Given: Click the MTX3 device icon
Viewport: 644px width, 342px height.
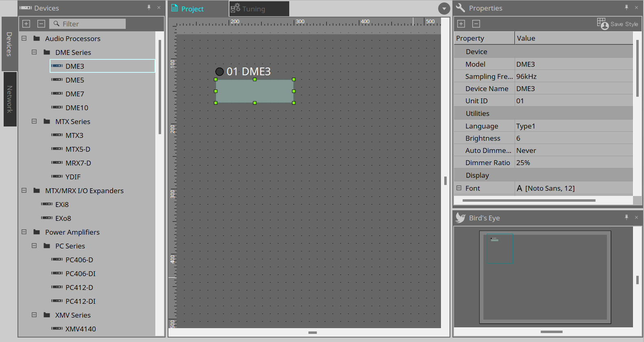Looking at the screenshot, I should click(57, 135).
